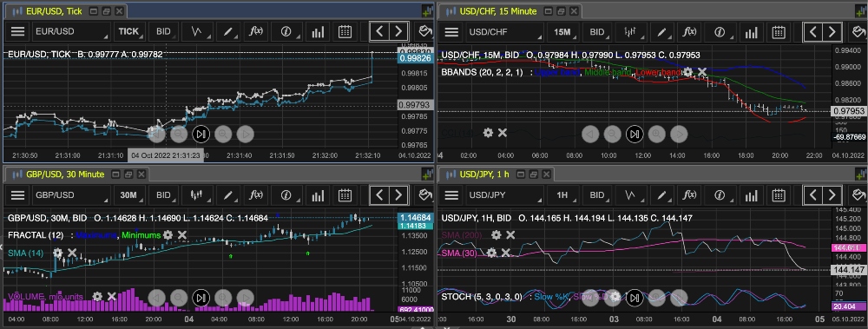868x329 pixels.
Task: Remove SMA (14) indicator from GBP/USD chart
Action: (72, 253)
